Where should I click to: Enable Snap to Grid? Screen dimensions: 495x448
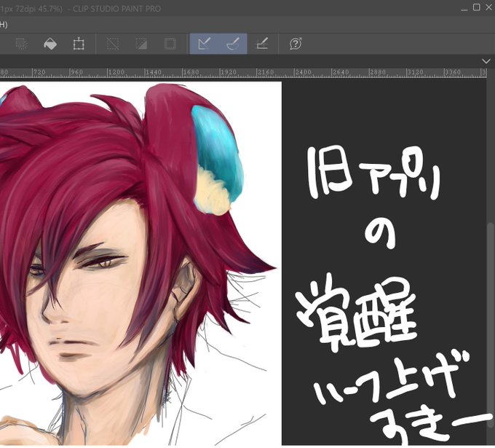[x=262, y=44]
